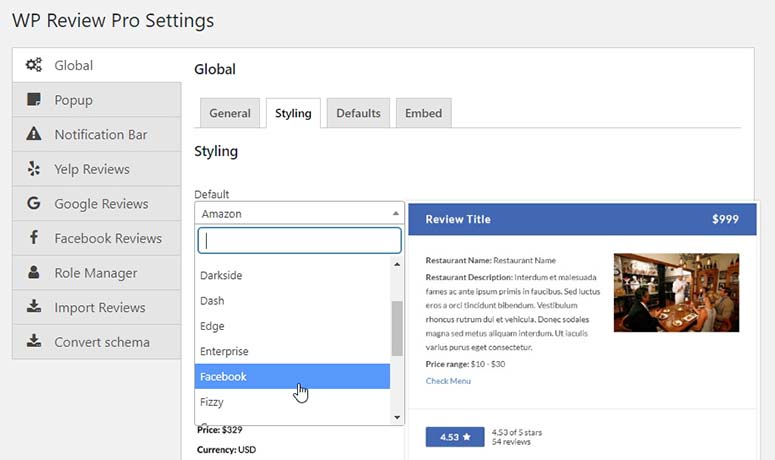Screen dimensions: 775x460
Task: Click the 'WP Review Pro Settings' page title
Action: point(113,20)
